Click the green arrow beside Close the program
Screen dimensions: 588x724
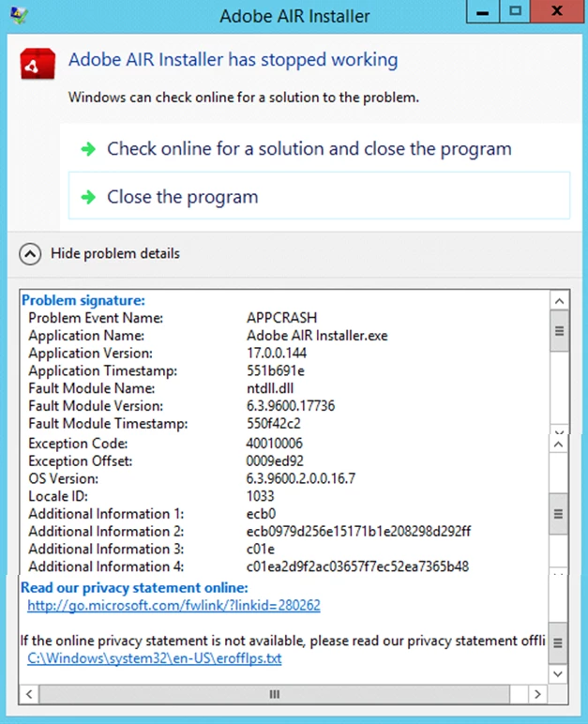(88, 197)
